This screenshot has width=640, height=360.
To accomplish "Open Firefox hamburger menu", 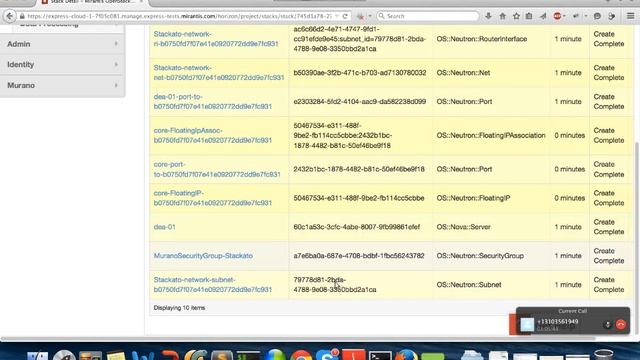I will (x=631, y=16).
